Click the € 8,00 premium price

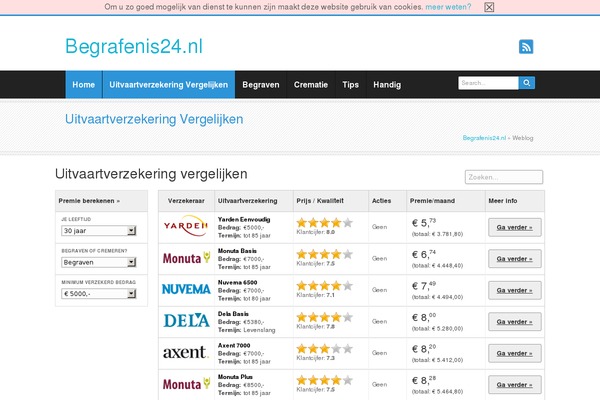click(424, 317)
